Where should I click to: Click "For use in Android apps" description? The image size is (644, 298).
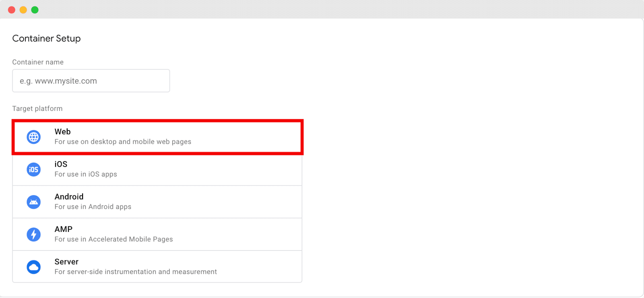point(93,207)
